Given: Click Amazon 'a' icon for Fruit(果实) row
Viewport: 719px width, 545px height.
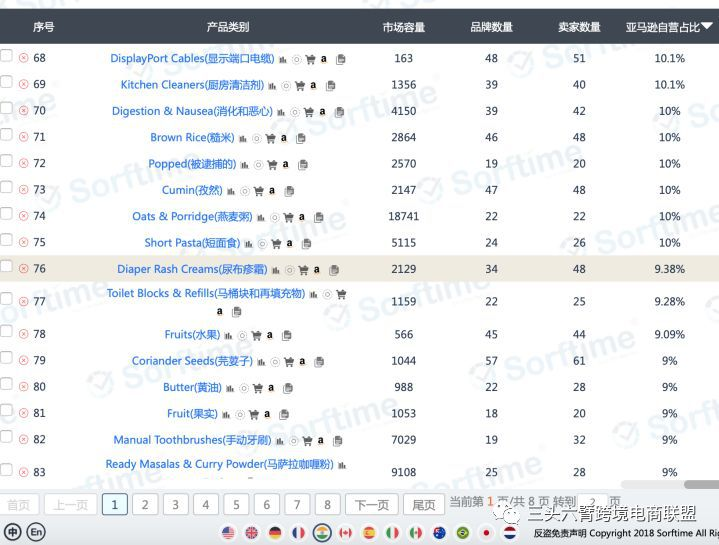Looking at the screenshot, I should coord(267,414).
